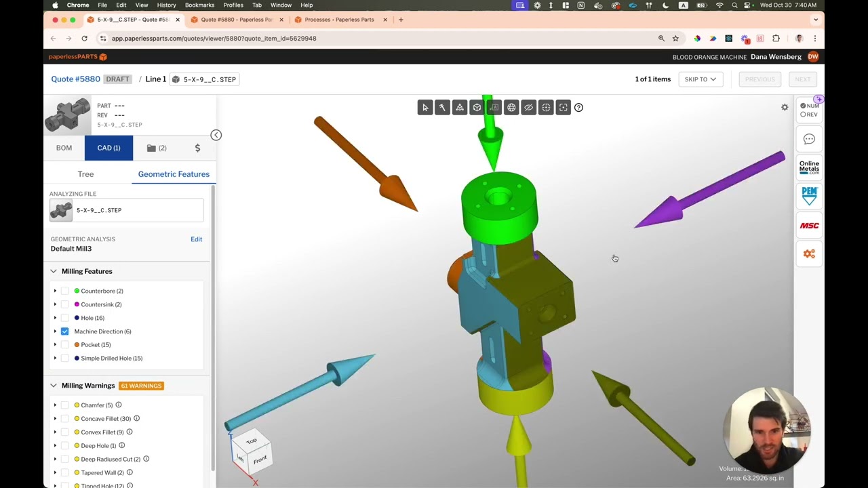Open info for Tapered Wall warning

point(130,472)
